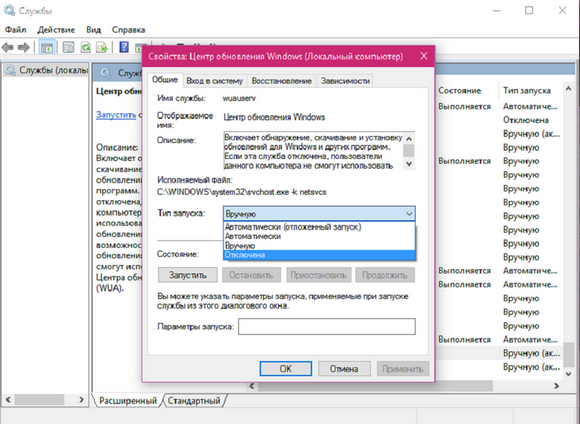Select Службы (локальные) tree node

tap(47, 70)
